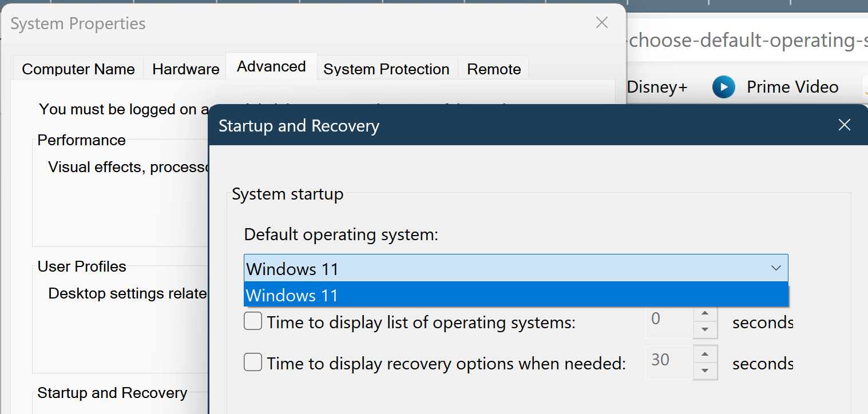Click the dropdown chevron on the combo box
Viewport: 868px width, 414px height.
(776, 268)
